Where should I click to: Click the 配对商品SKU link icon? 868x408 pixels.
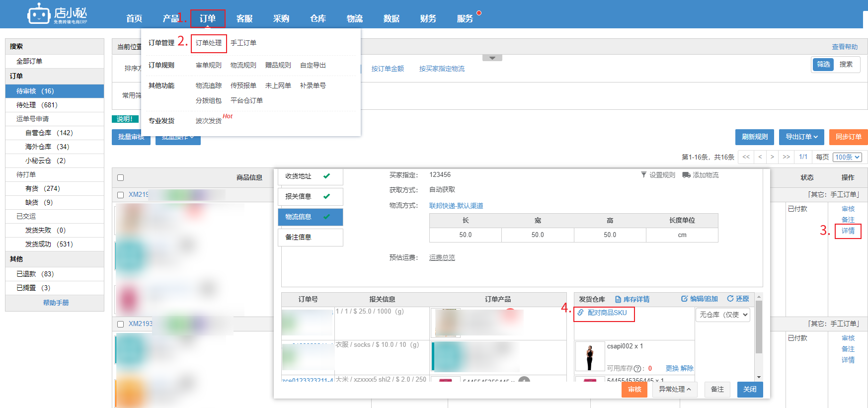tap(580, 313)
